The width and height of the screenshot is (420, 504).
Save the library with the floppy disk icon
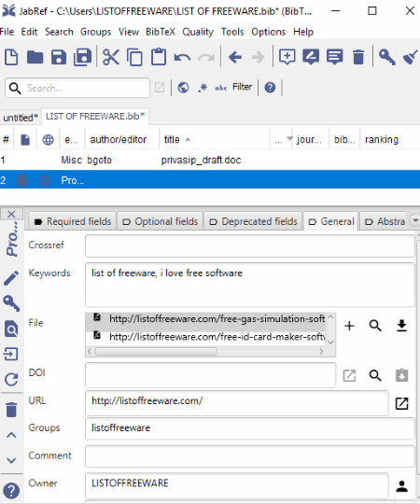(x=59, y=58)
